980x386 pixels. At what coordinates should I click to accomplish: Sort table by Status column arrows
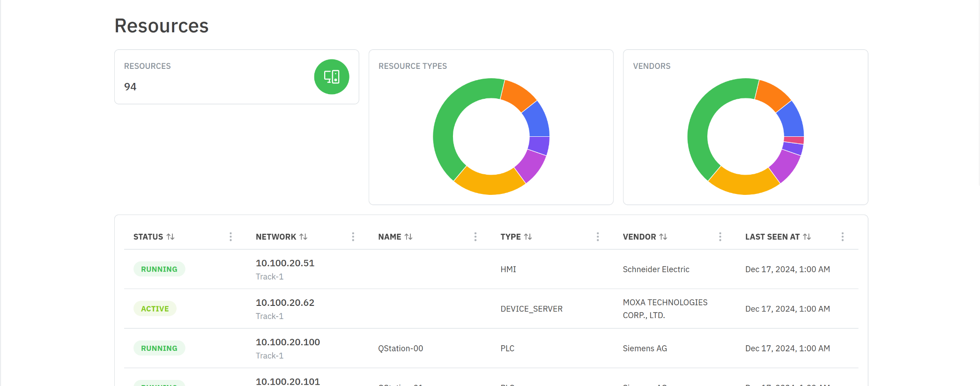pyautogui.click(x=171, y=237)
